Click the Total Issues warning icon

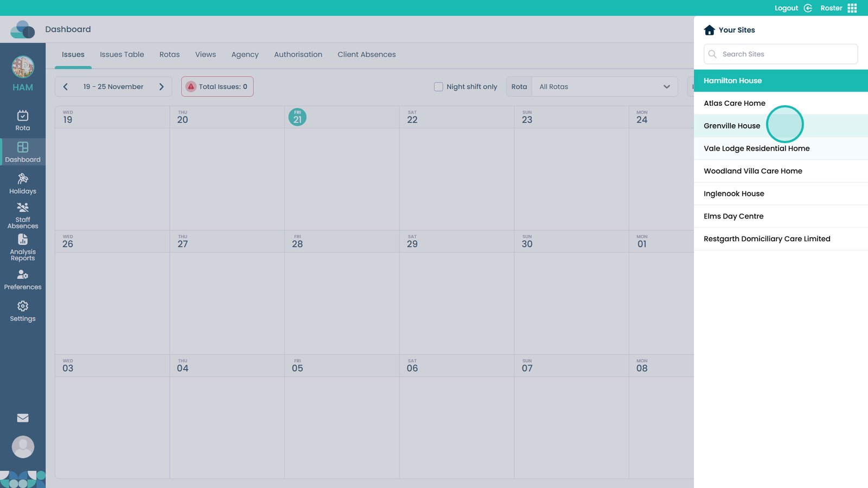[x=191, y=87]
